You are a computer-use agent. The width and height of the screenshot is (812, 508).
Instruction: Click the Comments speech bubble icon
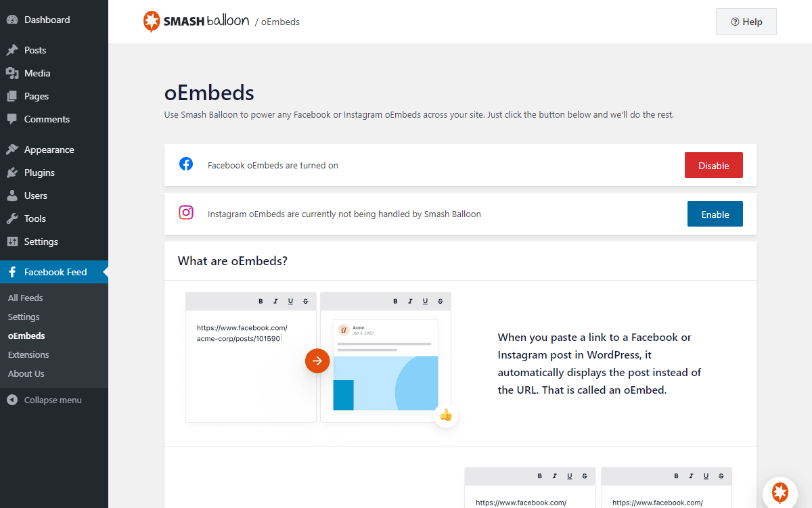[x=12, y=119]
